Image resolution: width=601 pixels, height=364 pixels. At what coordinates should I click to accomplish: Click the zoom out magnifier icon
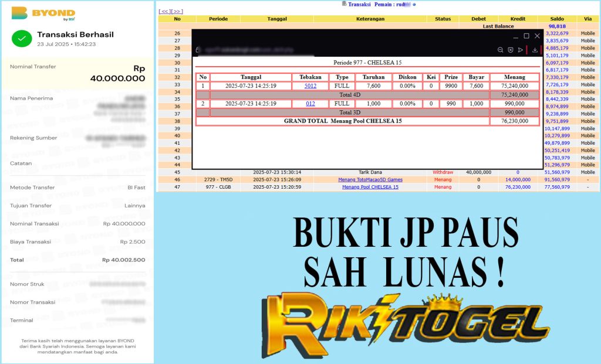500,50
